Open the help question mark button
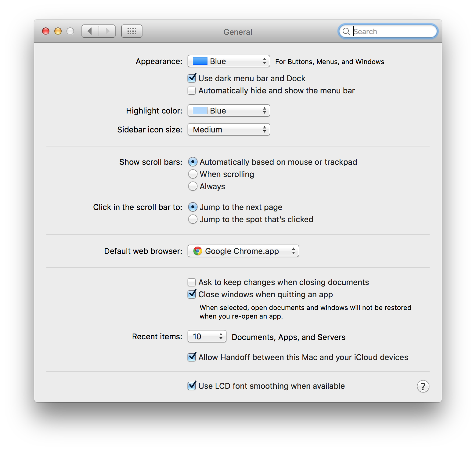The width and height of the screenshot is (476, 451). [423, 386]
